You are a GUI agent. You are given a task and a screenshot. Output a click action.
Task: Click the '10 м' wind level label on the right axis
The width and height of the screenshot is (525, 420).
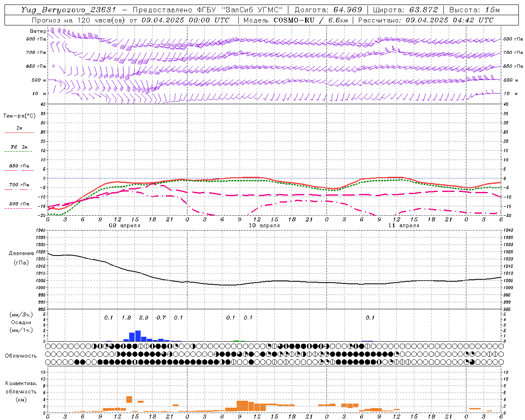pos(510,94)
